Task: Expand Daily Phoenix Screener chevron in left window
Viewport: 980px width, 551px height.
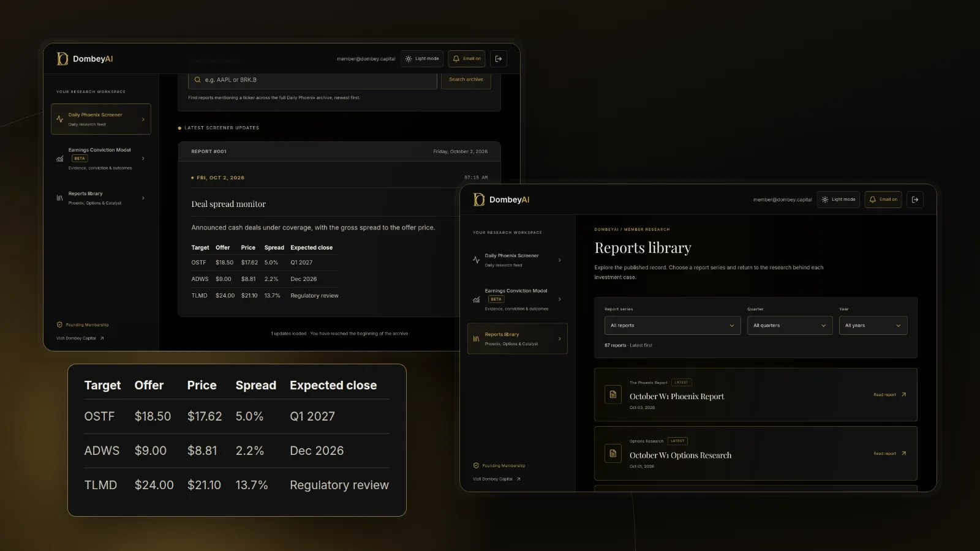Action: point(143,119)
